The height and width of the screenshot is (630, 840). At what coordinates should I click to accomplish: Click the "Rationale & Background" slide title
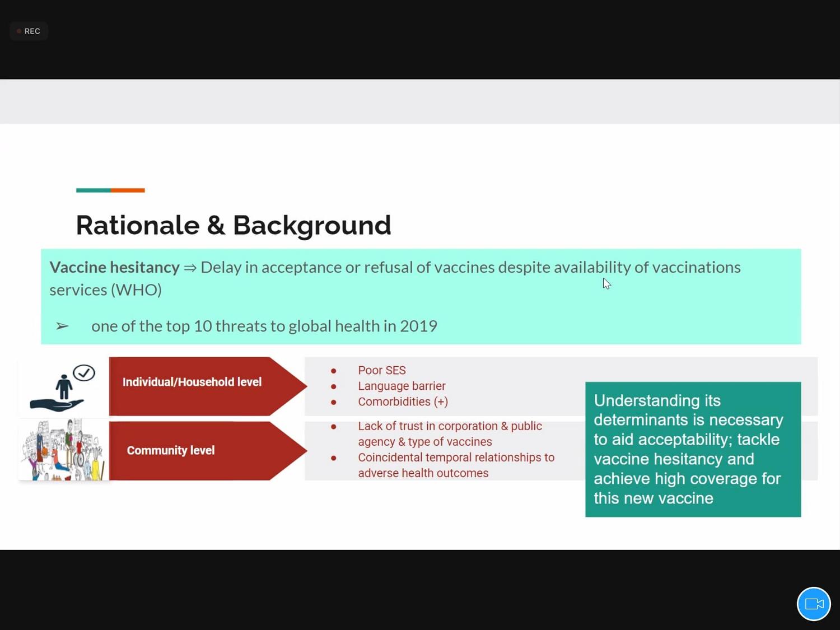tap(234, 225)
